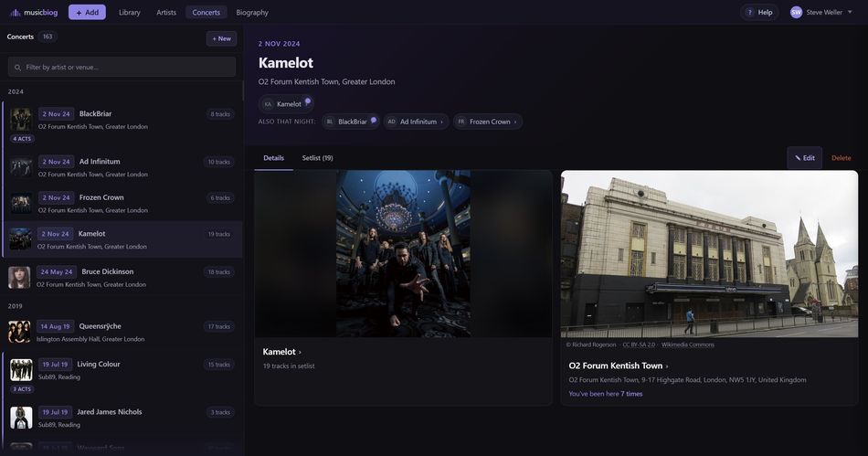Open Bruce Dickinson concert thumbnail
The height and width of the screenshot is (456, 868).
click(19, 277)
